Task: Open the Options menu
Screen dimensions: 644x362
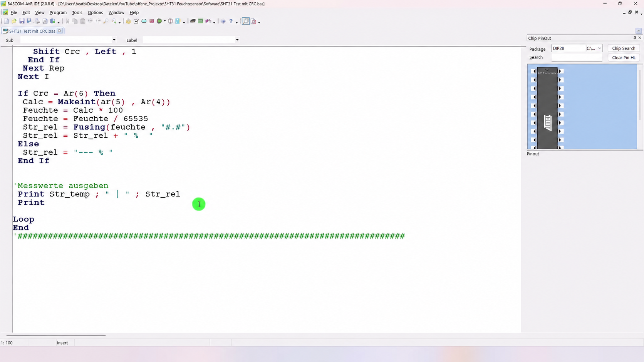Action: (95, 13)
